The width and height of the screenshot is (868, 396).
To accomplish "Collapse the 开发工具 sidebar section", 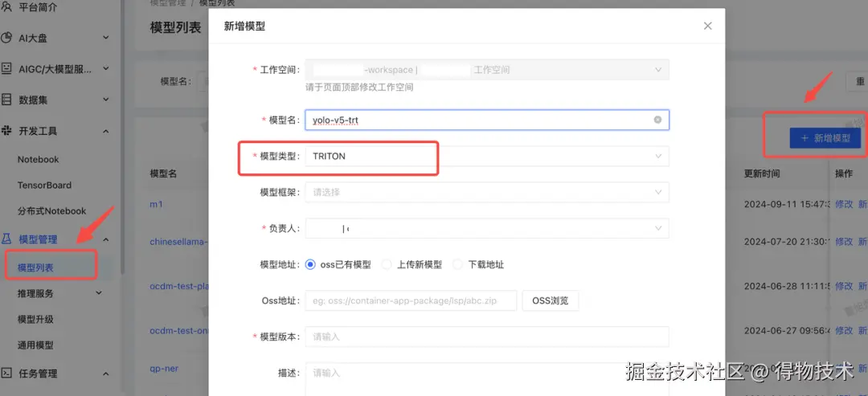I will click(106, 131).
